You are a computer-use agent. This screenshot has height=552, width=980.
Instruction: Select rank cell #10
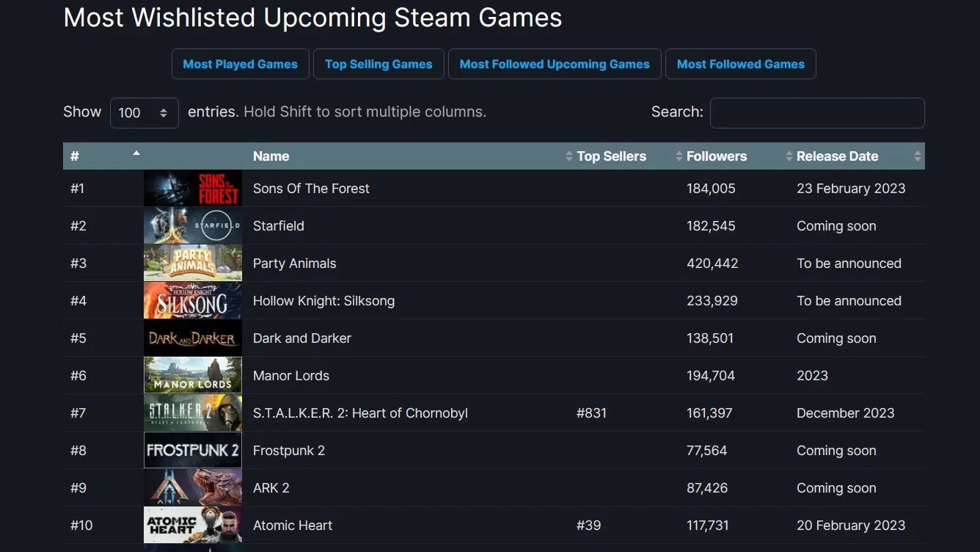click(81, 526)
